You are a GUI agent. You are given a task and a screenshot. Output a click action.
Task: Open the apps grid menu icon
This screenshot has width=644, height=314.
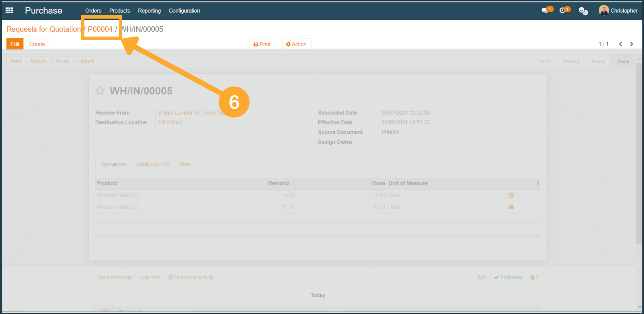pos(10,11)
